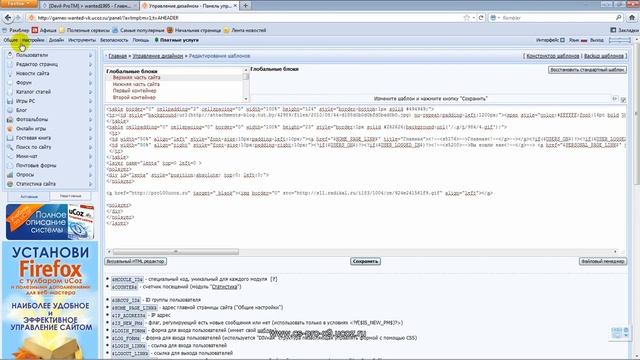Click the Закладки bookmarks icon
Screen dimensions: 640x360
pyautogui.click(x=613, y=30)
